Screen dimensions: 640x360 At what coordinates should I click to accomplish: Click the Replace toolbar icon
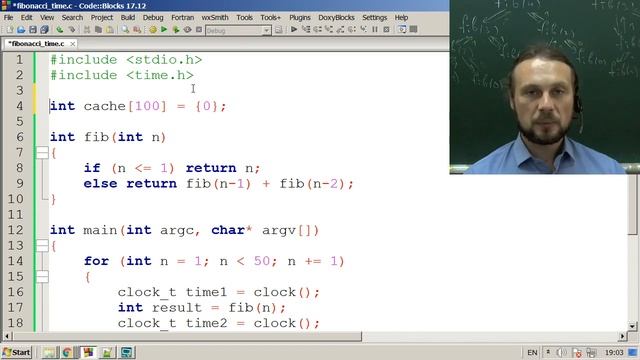point(137,30)
